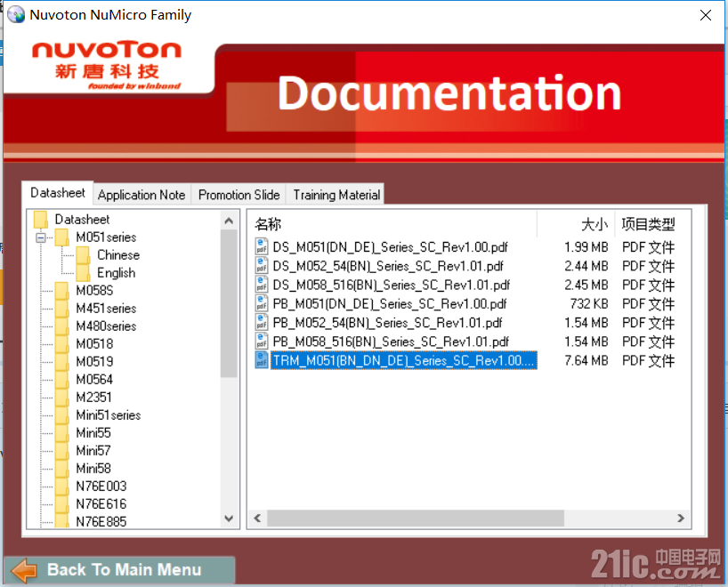The image size is (728, 587).
Task: Click the file list horizontal scrollbar thumb
Action: click(x=416, y=518)
